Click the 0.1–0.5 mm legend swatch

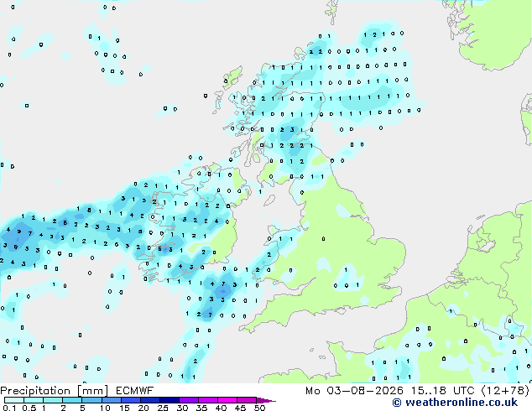pyautogui.click(x=14, y=400)
